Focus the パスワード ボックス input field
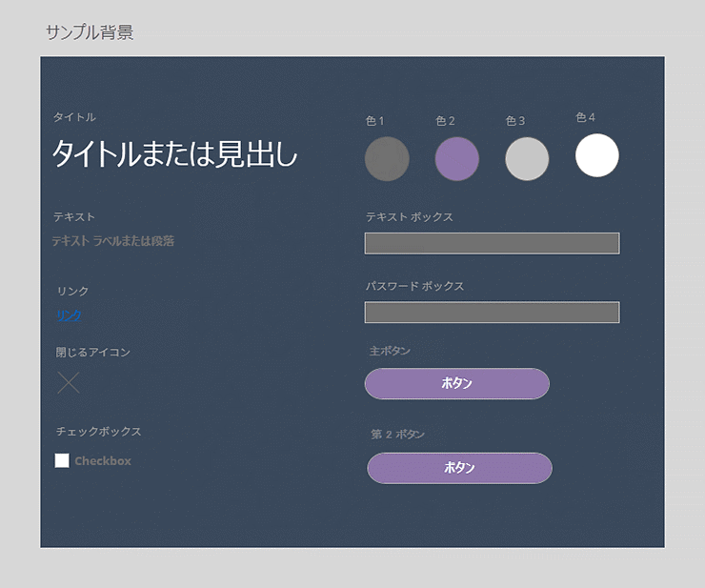This screenshot has height=588, width=705. click(492, 313)
